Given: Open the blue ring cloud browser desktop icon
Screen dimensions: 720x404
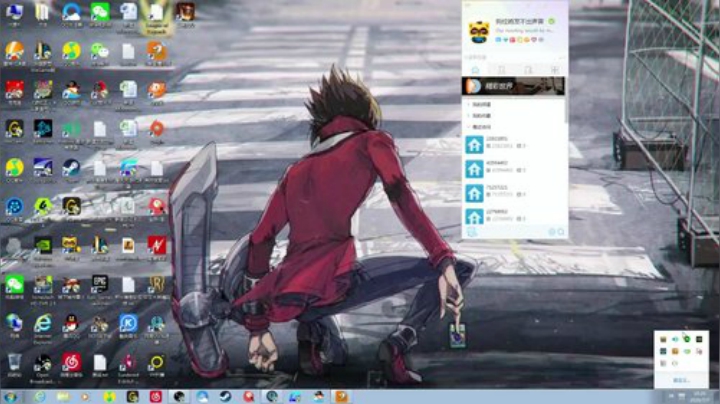Looking at the screenshot, I should 71,14.
